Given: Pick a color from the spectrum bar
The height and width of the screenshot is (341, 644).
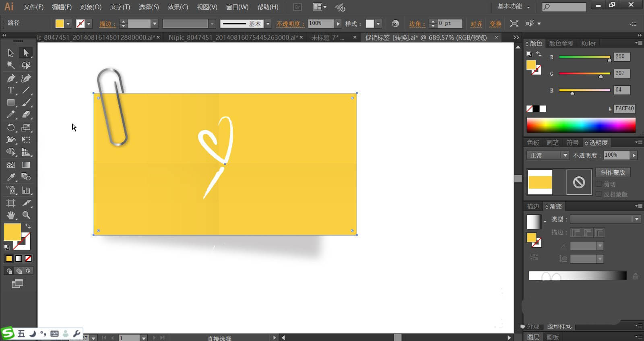Looking at the screenshot, I should coord(581,125).
